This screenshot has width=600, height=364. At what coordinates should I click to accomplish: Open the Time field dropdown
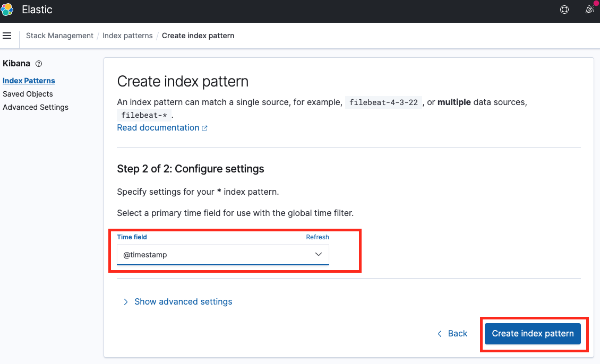coord(222,255)
